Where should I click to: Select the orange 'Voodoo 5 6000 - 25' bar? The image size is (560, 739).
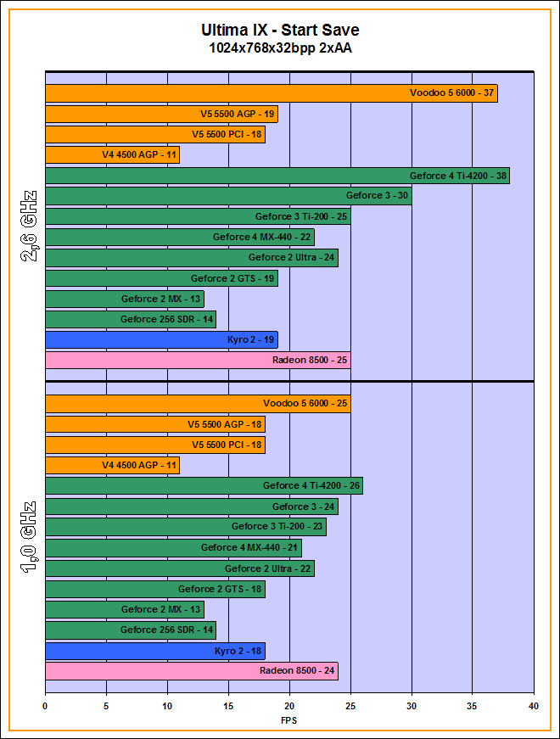[197, 404]
